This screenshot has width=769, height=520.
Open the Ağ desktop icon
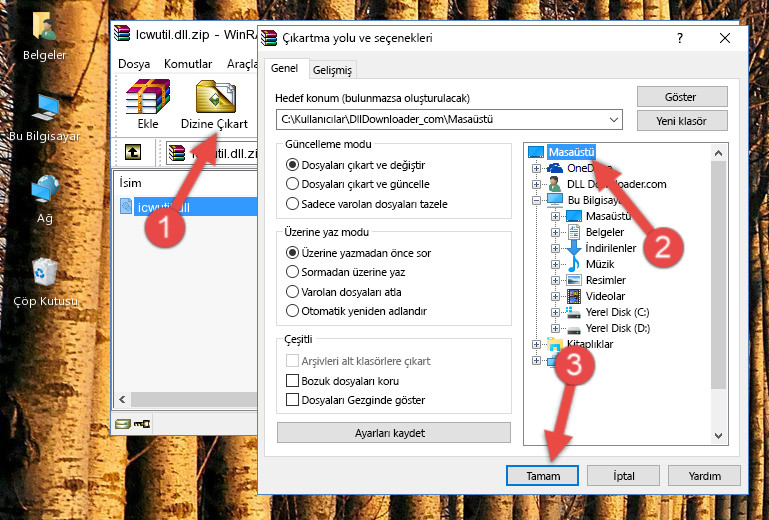(45, 189)
